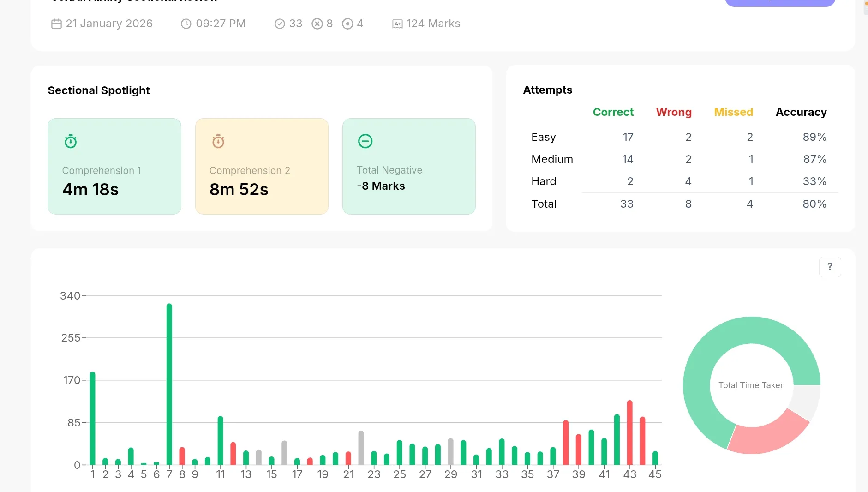
Task: Select the green bar for question 11
Action: point(221,441)
